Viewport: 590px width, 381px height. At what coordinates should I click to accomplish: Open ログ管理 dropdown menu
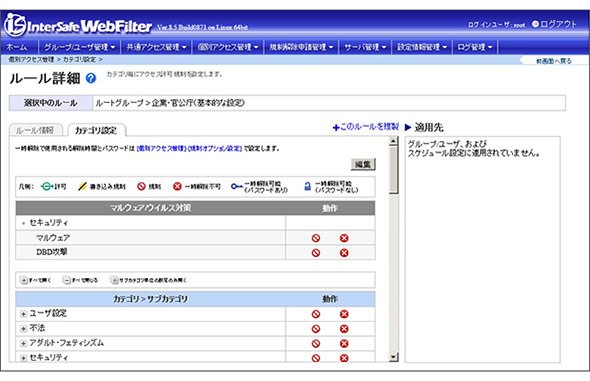475,47
